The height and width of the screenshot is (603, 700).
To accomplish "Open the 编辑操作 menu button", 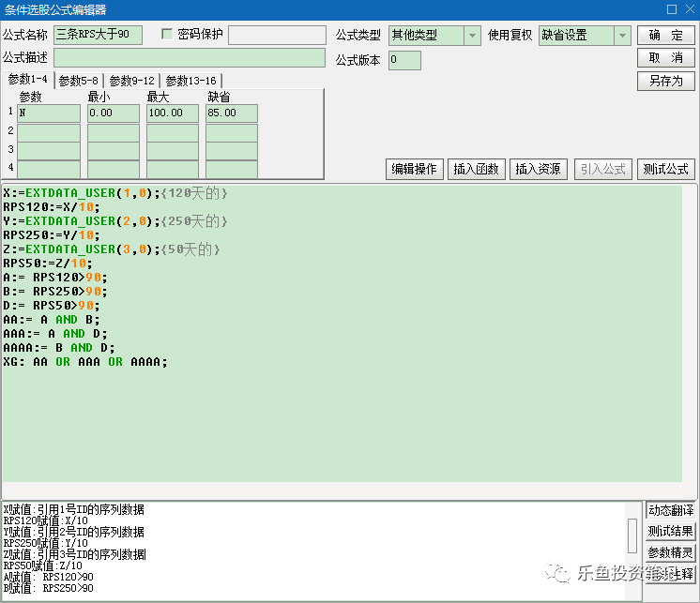I will tap(415, 169).
